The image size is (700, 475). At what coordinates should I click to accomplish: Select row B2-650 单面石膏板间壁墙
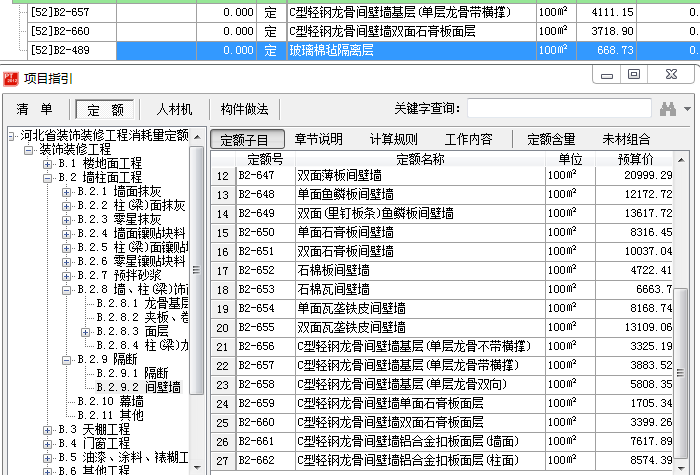pos(442,233)
